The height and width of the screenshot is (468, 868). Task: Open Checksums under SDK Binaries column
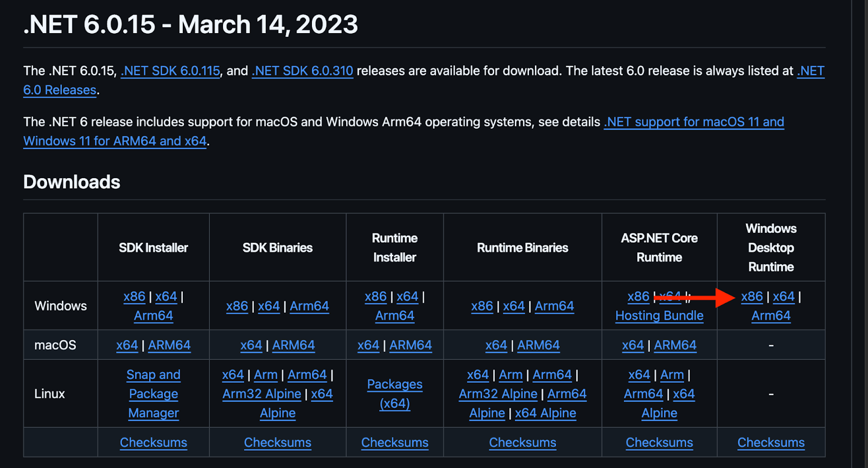point(278,442)
